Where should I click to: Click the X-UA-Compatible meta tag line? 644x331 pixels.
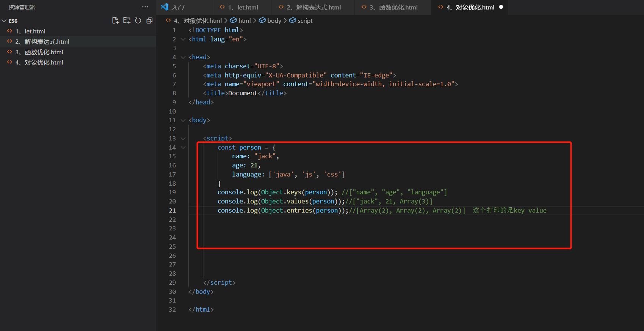tap(299, 75)
